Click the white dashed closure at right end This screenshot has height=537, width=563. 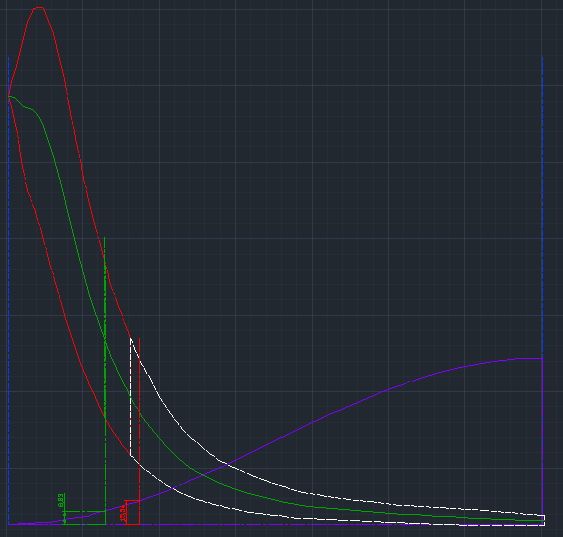[545, 520]
